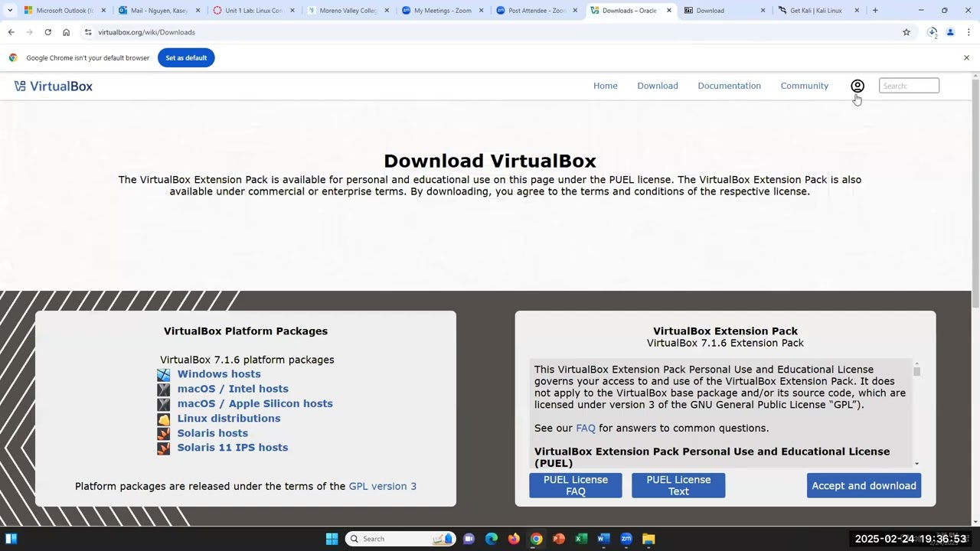
Task: Open the browser home page icon
Action: coord(67,32)
